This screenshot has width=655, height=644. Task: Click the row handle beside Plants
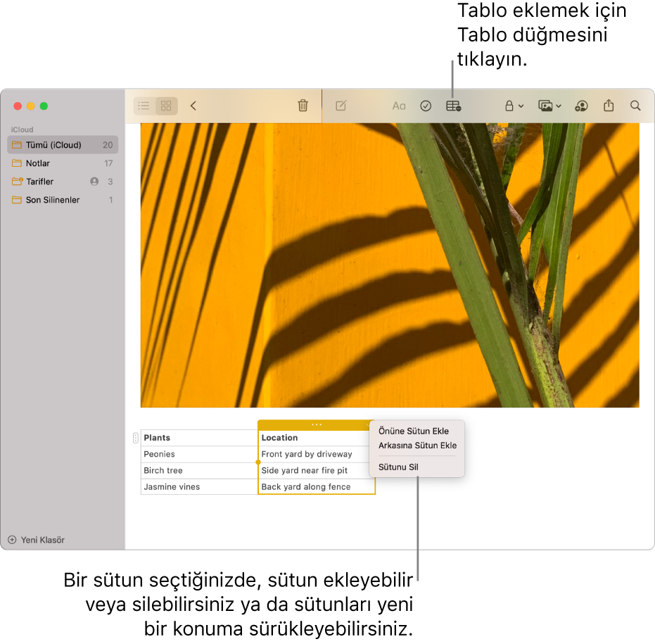click(135, 438)
